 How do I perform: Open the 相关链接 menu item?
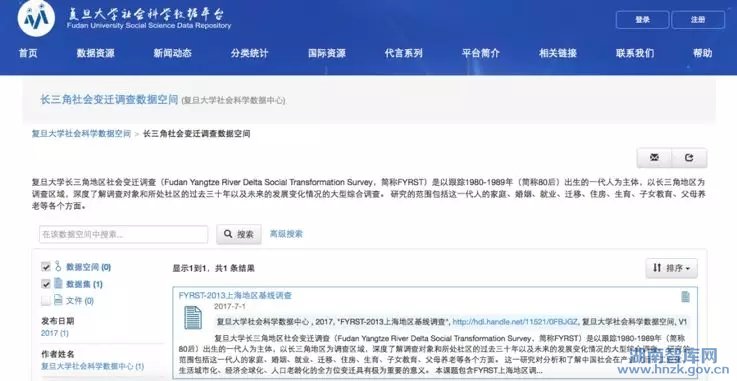point(558,53)
